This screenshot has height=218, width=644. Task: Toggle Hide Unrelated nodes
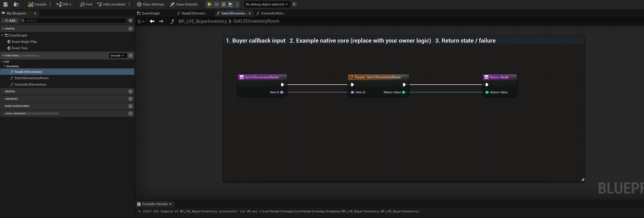coord(111,4)
